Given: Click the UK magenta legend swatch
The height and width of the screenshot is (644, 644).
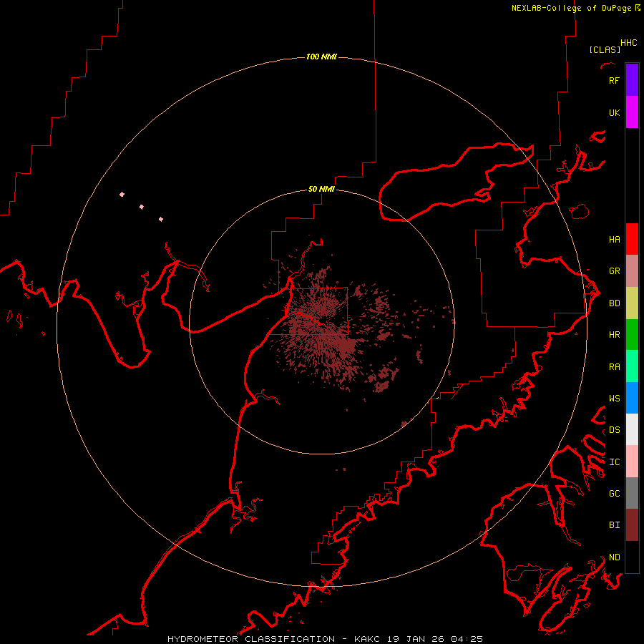Looking at the screenshot, I should 632,112.
